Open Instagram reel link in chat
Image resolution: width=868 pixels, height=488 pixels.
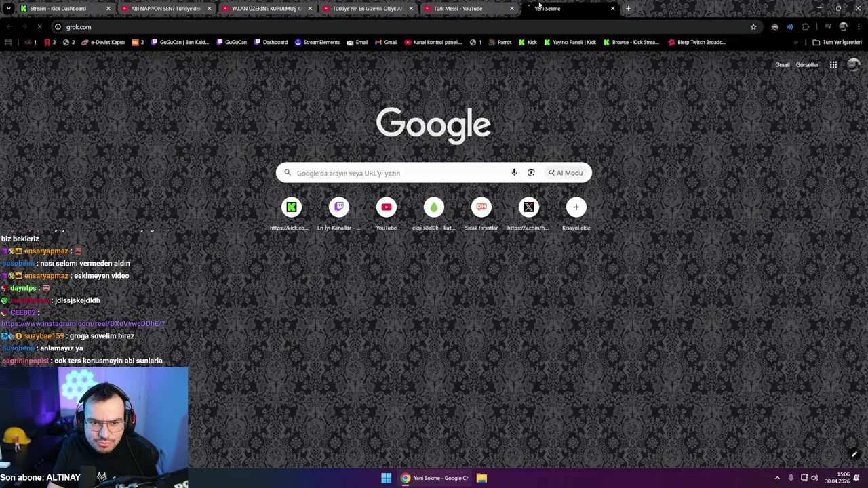tap(83, 324)
